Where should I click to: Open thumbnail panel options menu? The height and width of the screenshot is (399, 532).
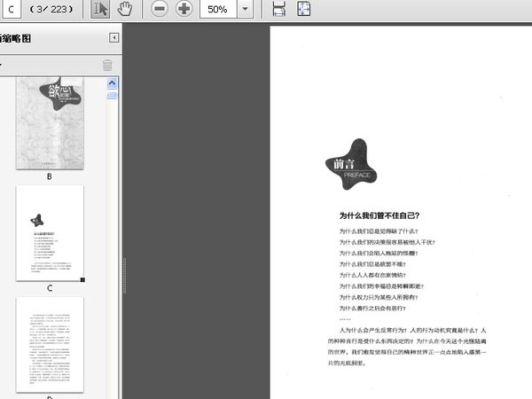point(2,65)
